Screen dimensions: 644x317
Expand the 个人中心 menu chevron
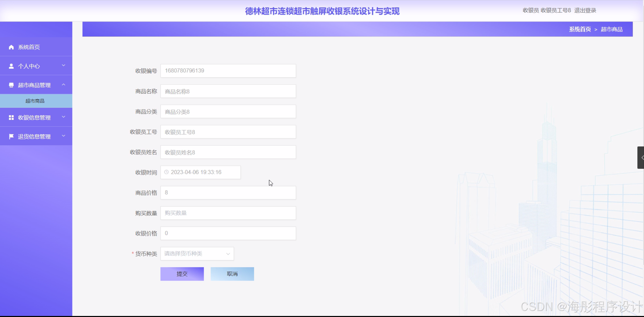click(64, 65)
